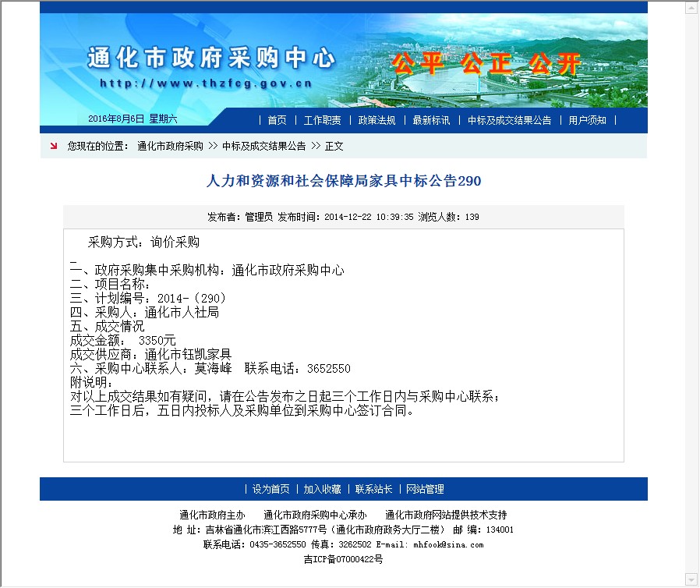Open 中标及成交结果公告 in the top navigation
This screenshot has width=700, height=588.
(x=509, y=120)
